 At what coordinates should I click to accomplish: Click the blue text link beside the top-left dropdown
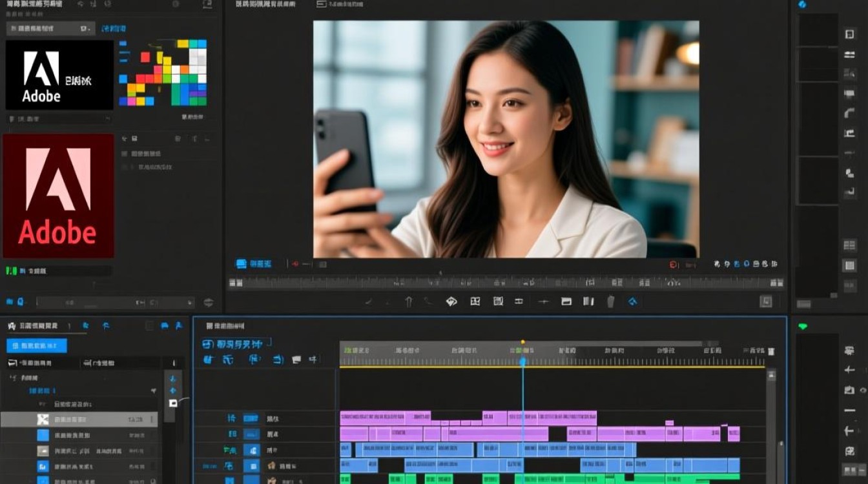[x=114, y=29]
